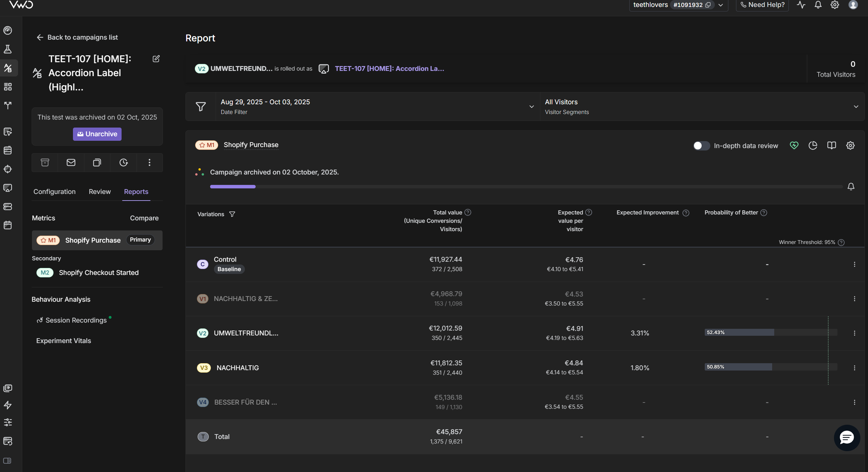
Task: Click the green heart health-check icon
Action: click(x=794, y=145)
